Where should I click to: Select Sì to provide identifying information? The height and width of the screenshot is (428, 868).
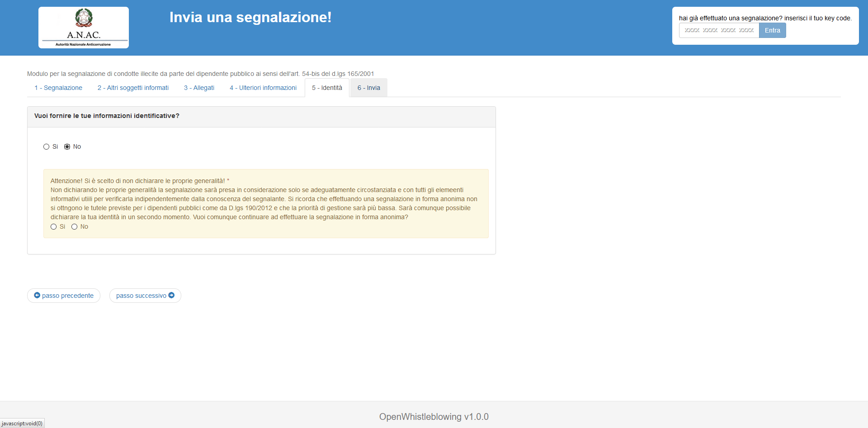pos(47,147)
